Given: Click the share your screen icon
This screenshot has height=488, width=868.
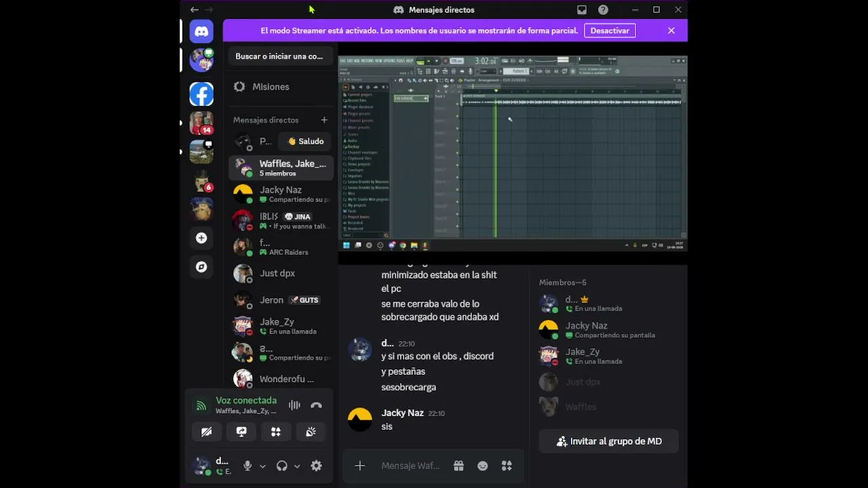Looking at the screenshot, I should pyautogui.click(x=241, y=432).
